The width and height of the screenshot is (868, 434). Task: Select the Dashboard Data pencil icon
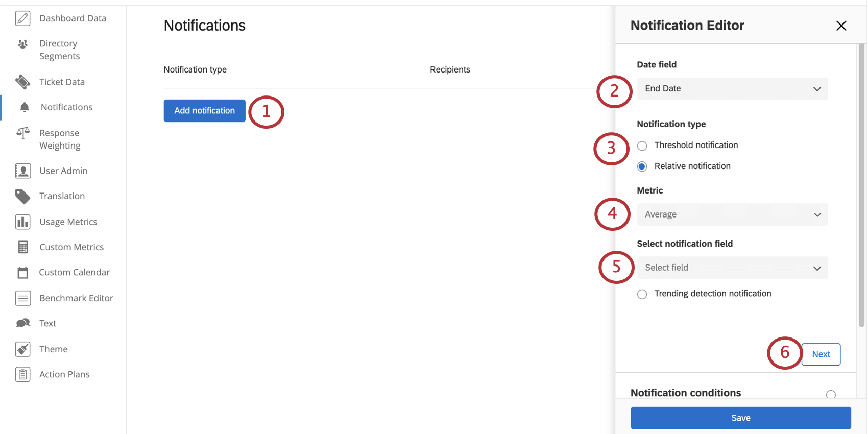click(x=22, y=18)
